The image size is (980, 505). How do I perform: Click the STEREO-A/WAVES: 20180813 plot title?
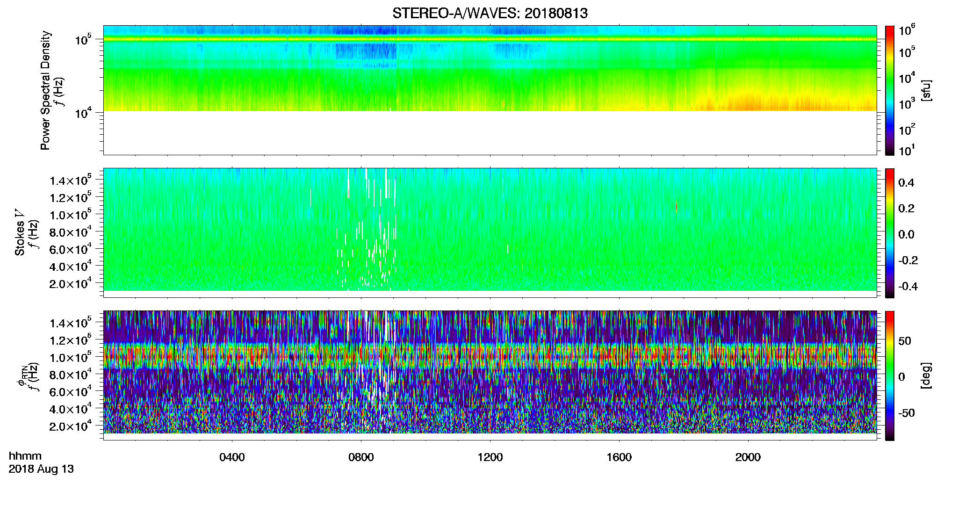(x=490, y=14)
